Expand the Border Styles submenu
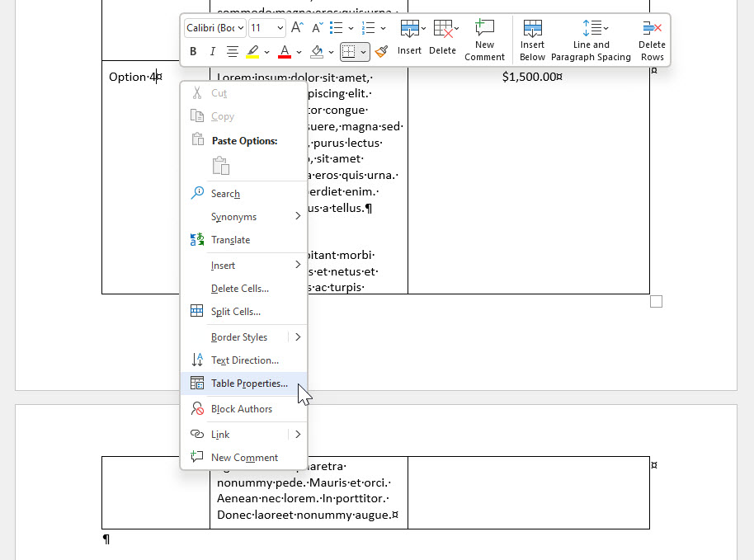Screen dimensions: 754x560 pos(238,336)
